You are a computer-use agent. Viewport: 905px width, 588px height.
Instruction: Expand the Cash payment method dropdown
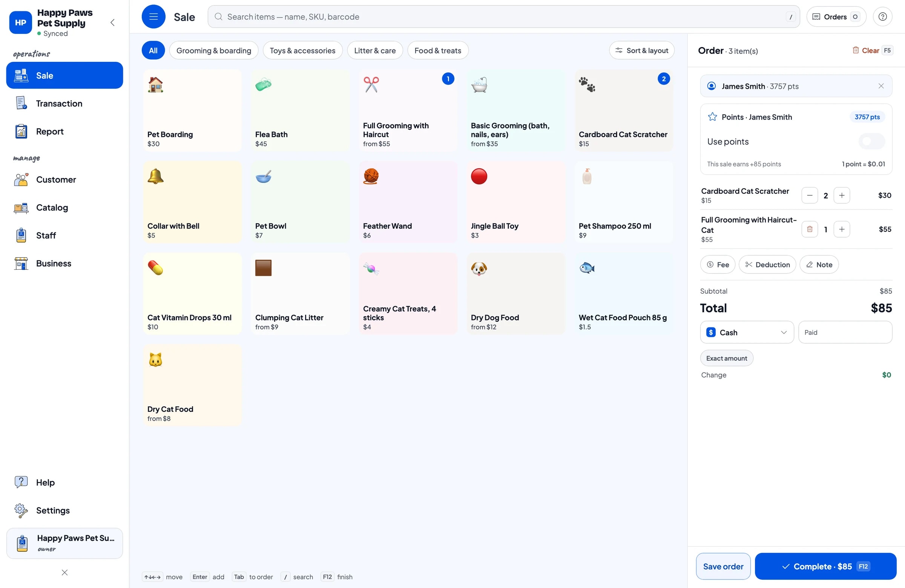click(x=747, y=332)
